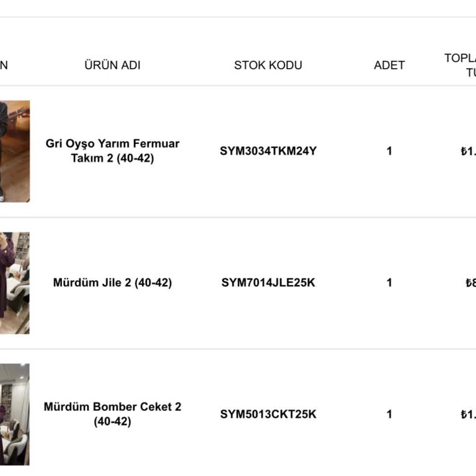Click the ÜRÜN ADI column header
This screenshot has width=476, height=476.
[x=112, y=65]
